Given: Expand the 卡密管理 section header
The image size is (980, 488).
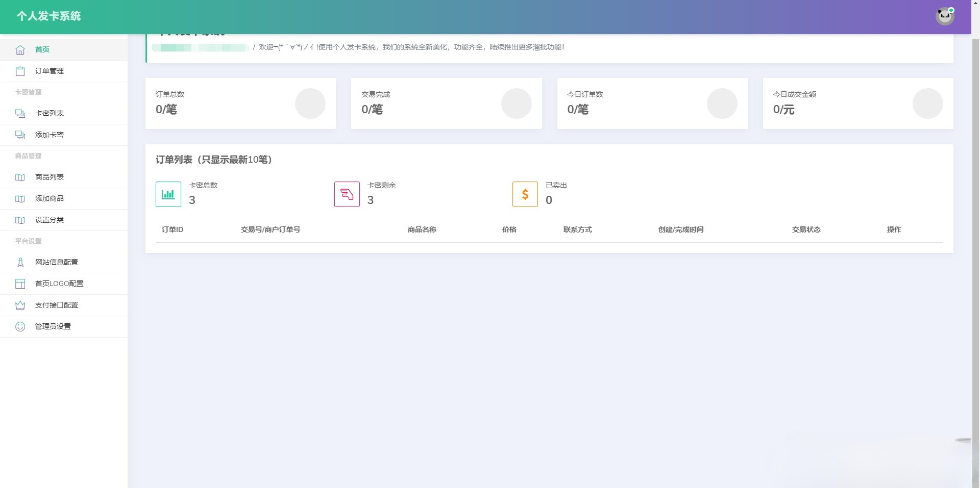Looking at the screenshot, I should pyautogui.click(x=29, y=92).
